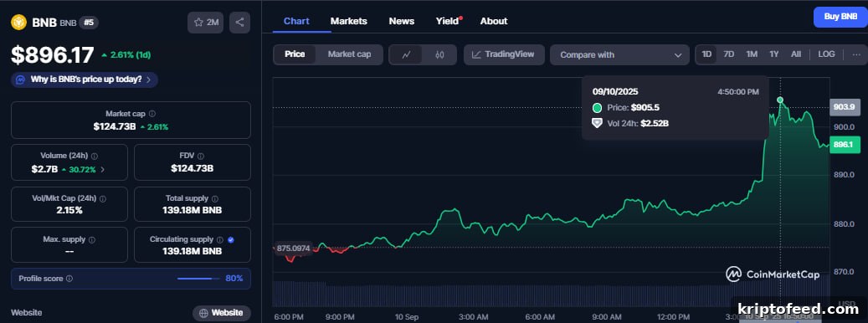Open the Compare with dropdown
Viewport: 868px width, 323px height.
coord(619,54)
